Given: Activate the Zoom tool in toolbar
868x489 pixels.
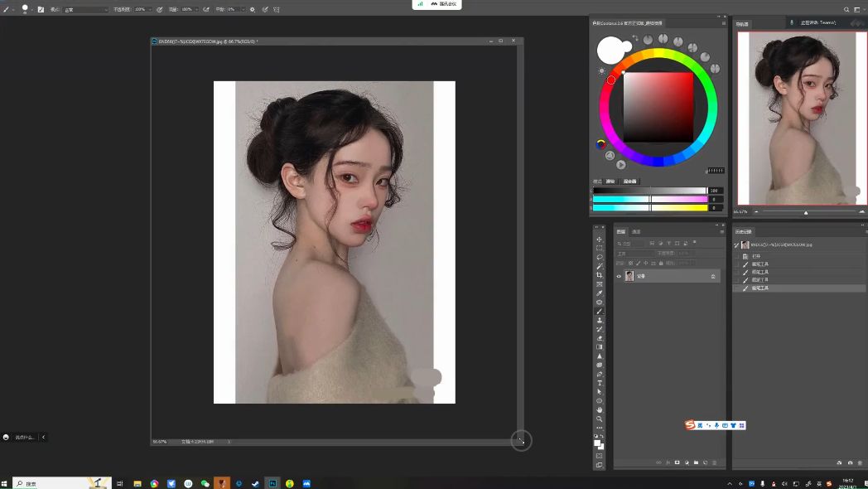Looking at the screenshot, I should (x=599, y=419).
